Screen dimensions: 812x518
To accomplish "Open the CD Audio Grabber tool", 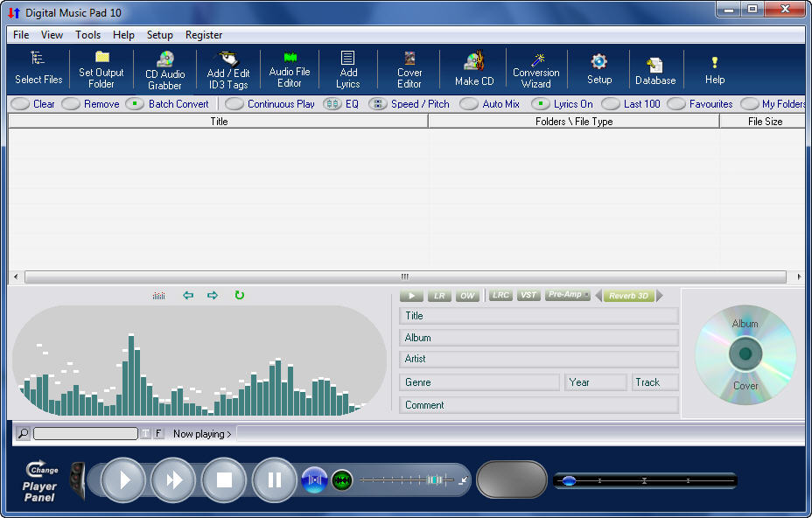I will (164, 69).
